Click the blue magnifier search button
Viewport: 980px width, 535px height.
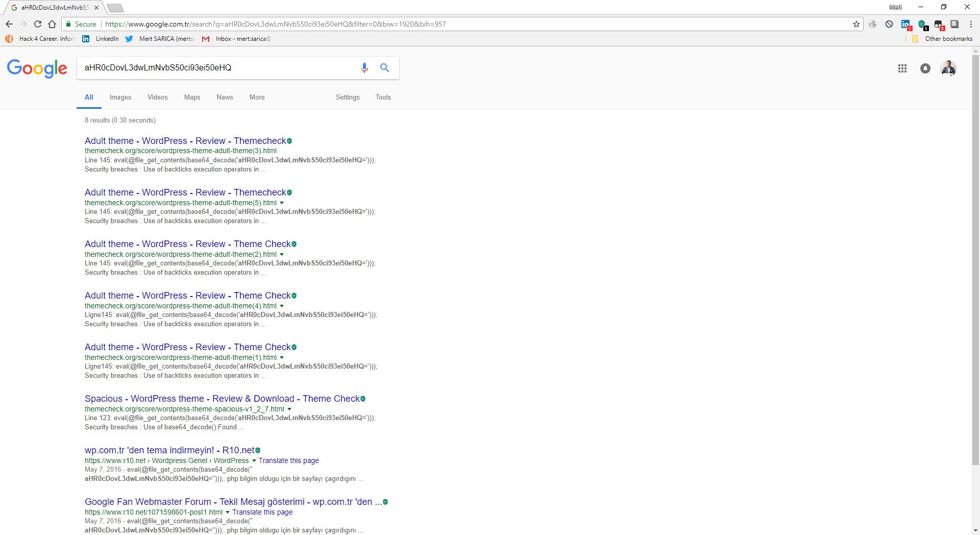385,68
